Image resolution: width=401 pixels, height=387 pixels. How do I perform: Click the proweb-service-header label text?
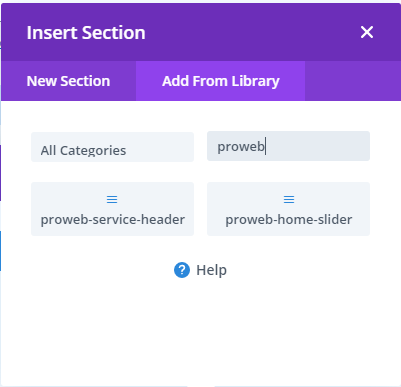point(113,219)
